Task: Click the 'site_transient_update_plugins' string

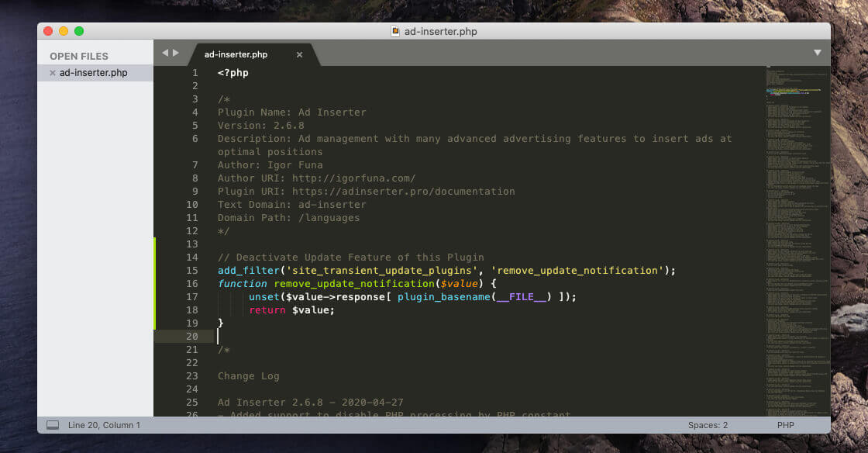Action: tap(382, 270)
